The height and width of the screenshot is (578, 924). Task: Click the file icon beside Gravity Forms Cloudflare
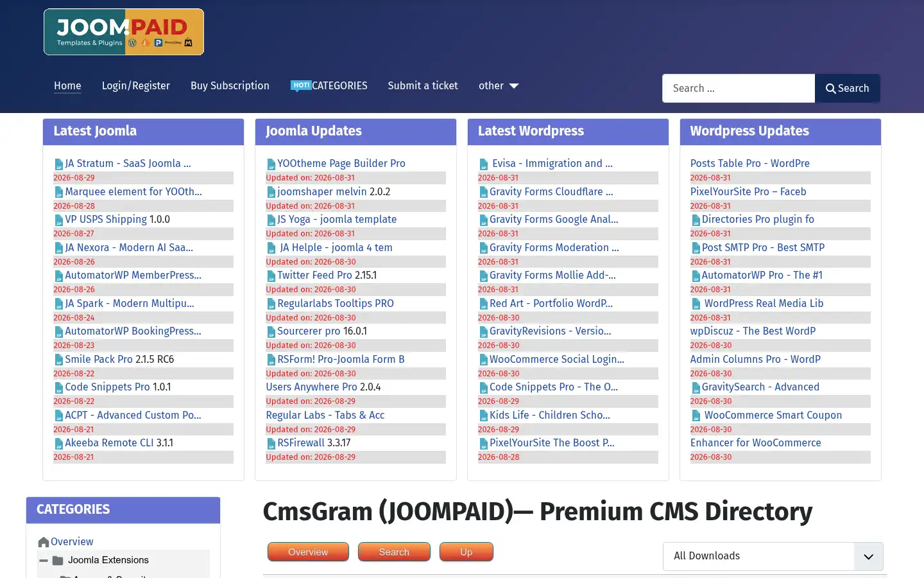tap(484, 192)
